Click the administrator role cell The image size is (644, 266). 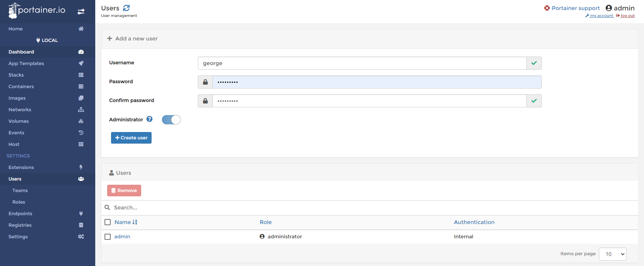[281, 237]
